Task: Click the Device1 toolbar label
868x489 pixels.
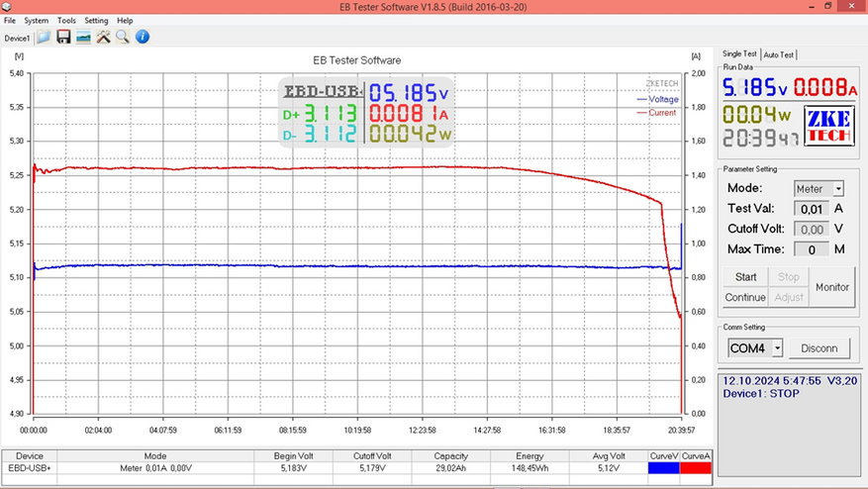Action: (x=17, y=39)
